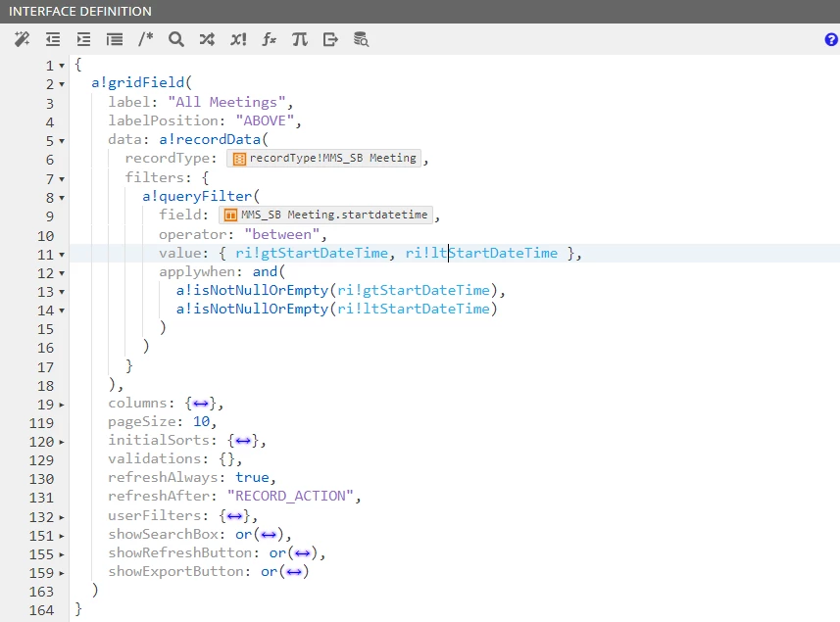840x622 pixels.
Task: Click the shuffle arrows toolbar icon
Action: (208, 39)
